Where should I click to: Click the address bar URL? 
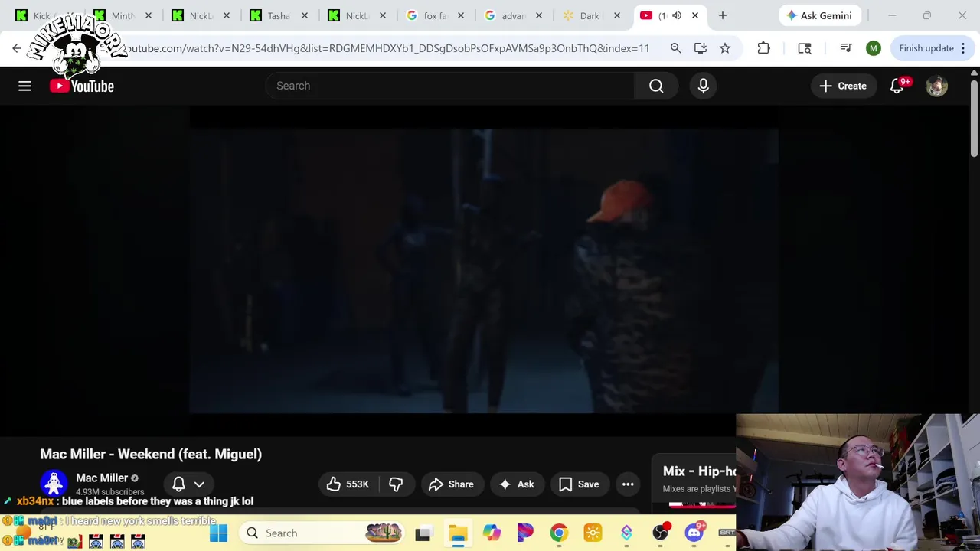pyautogui.click(x=387, y=48)
